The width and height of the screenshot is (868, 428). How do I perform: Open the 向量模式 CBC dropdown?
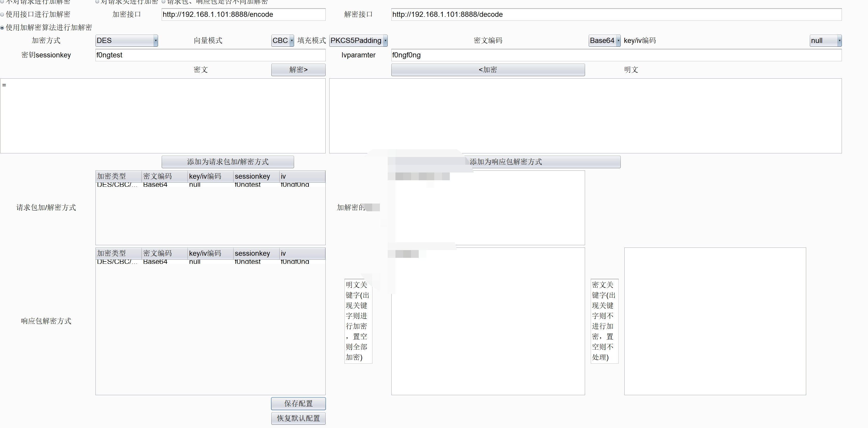click(x=283, y=40)
